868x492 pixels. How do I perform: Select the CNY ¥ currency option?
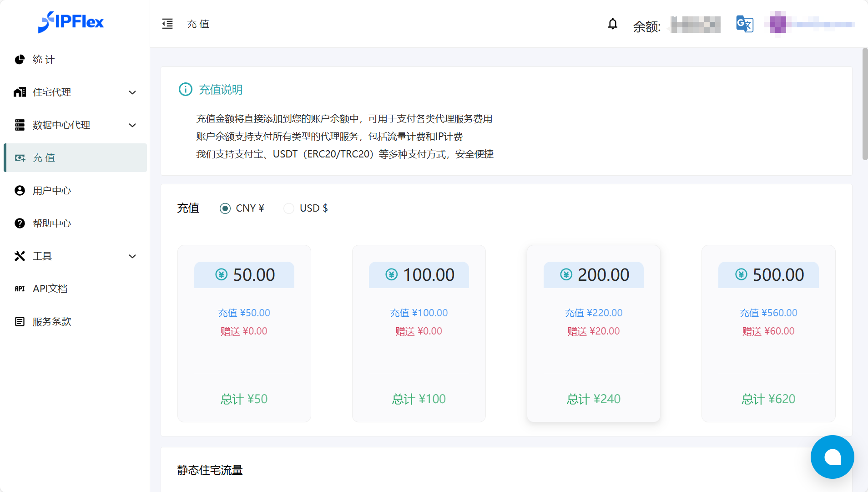(x=225, y=208)
